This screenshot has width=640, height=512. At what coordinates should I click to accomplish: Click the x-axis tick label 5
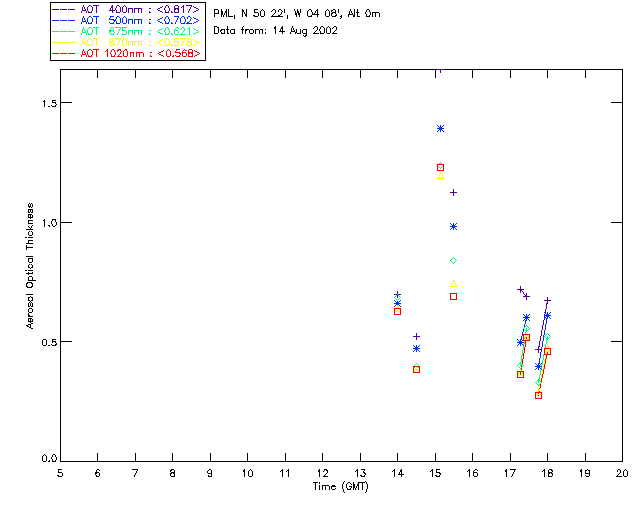pyautogui.click(x=60, y=473)
